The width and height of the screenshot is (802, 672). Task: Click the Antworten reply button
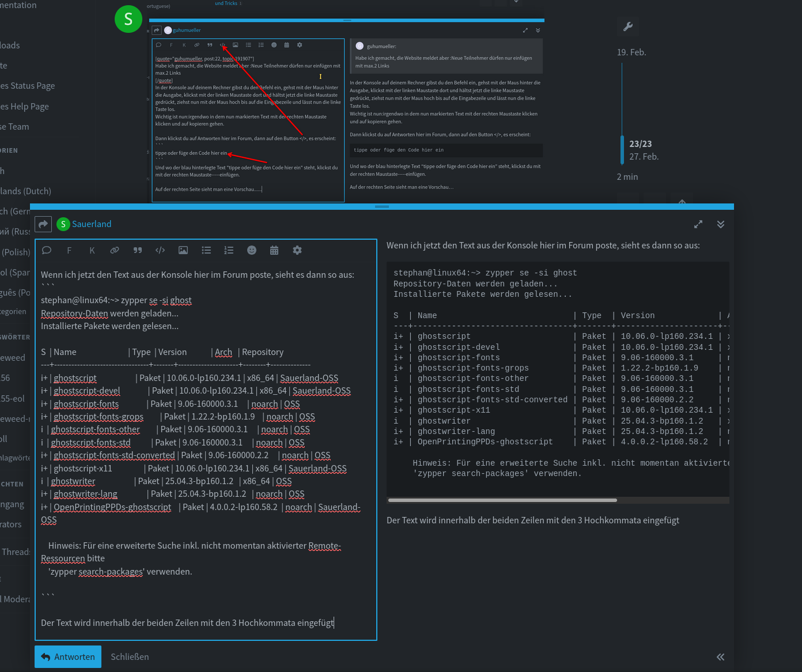coord(68,657)
